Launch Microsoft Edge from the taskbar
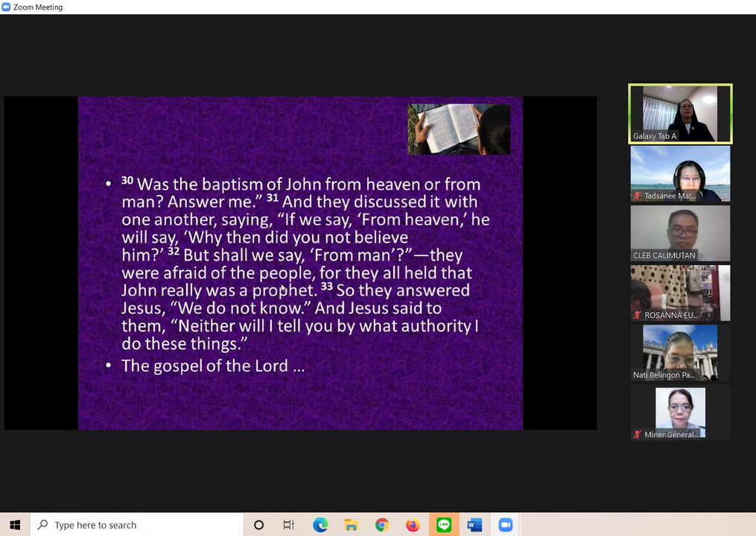 [320, 525]
